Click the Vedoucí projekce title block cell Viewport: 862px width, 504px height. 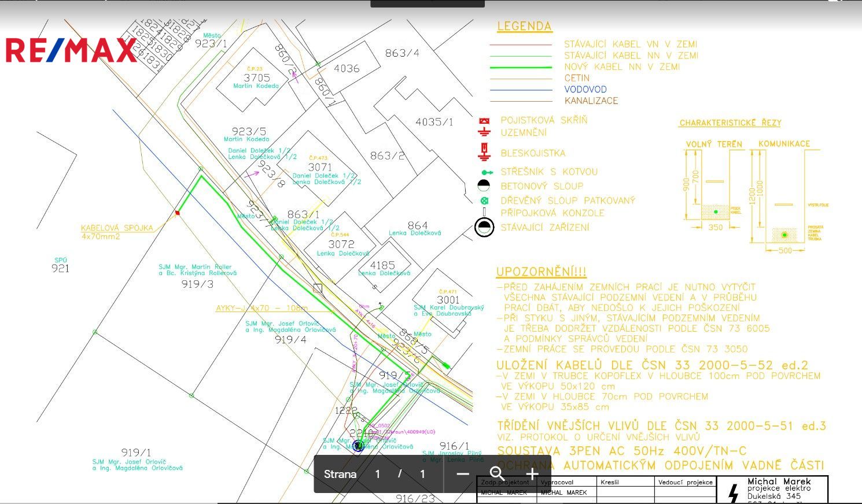pos(686,482)
